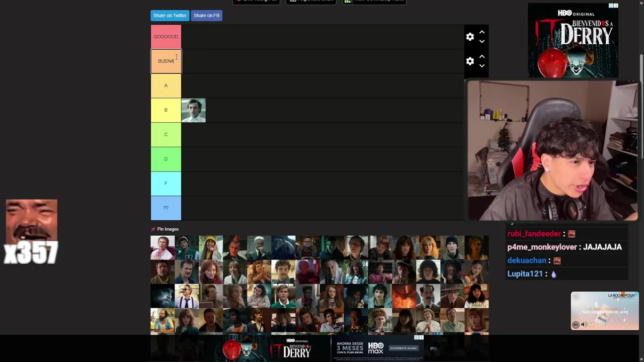Click emote in dekuachan chat message
Image resolution: width=644 pixels, height=362 pixels.
[557, 260]
